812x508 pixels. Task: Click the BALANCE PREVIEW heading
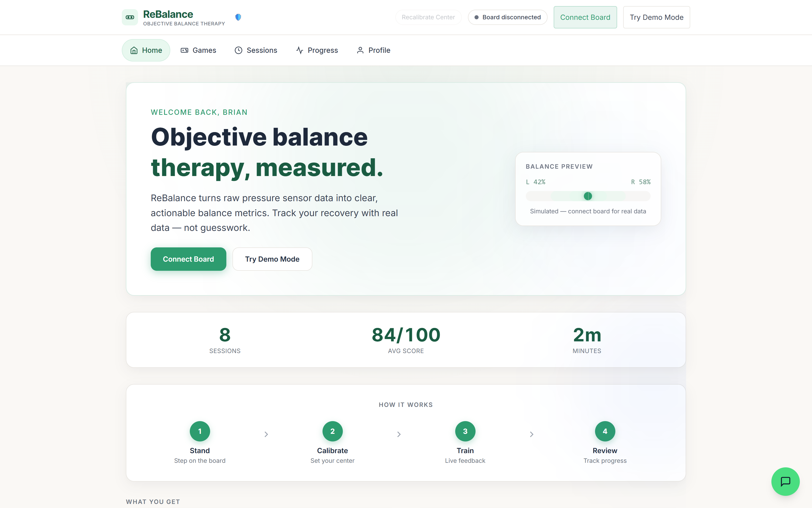[559, 167]
